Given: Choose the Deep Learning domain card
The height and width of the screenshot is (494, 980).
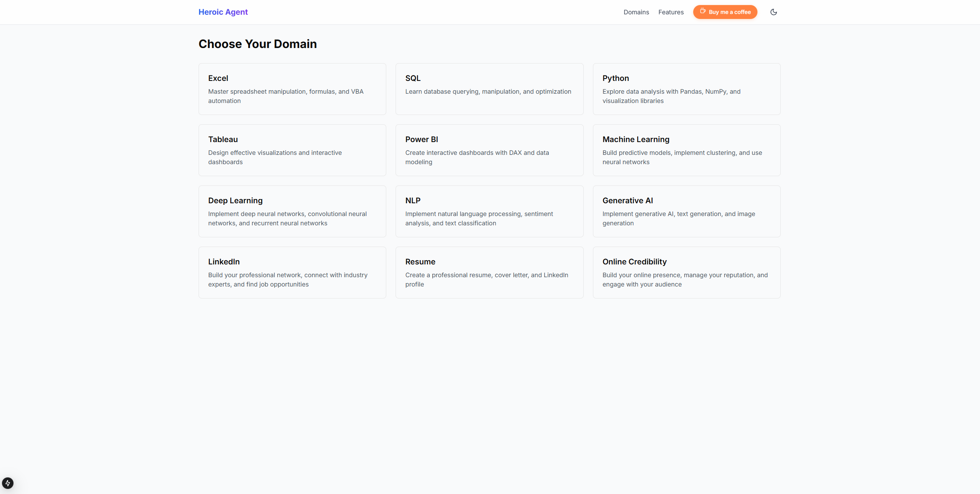Looking at the screenshot, I should tap(292, 211).
